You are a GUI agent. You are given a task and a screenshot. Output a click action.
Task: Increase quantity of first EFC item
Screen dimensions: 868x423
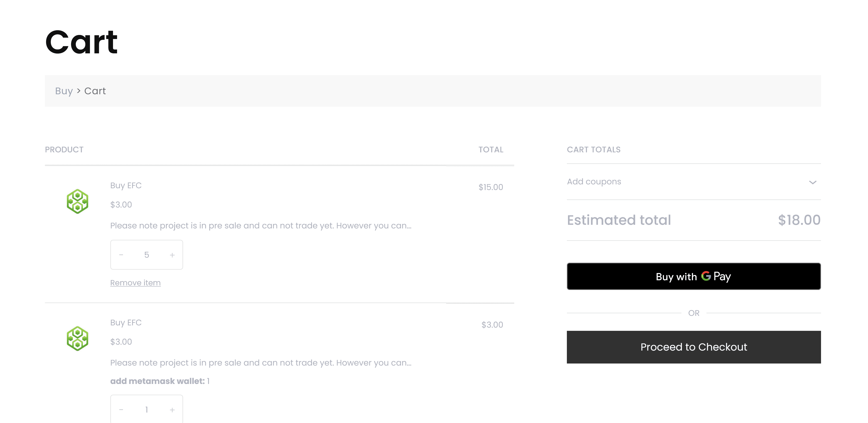pos(172,255)
